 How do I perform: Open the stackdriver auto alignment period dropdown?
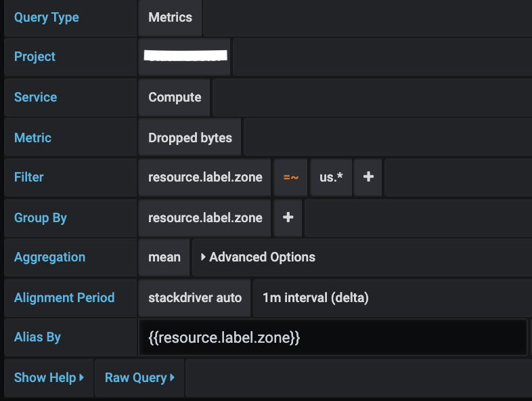pos(195,298)
